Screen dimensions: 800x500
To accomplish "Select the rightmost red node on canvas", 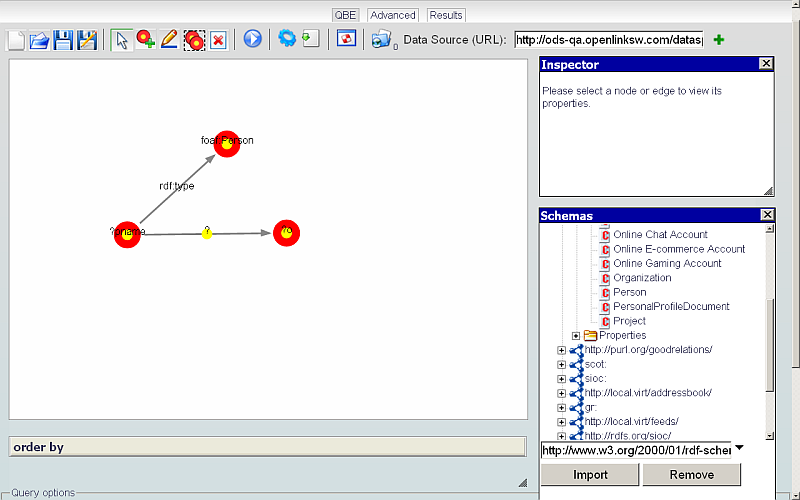I will click(x=286, y=233).
